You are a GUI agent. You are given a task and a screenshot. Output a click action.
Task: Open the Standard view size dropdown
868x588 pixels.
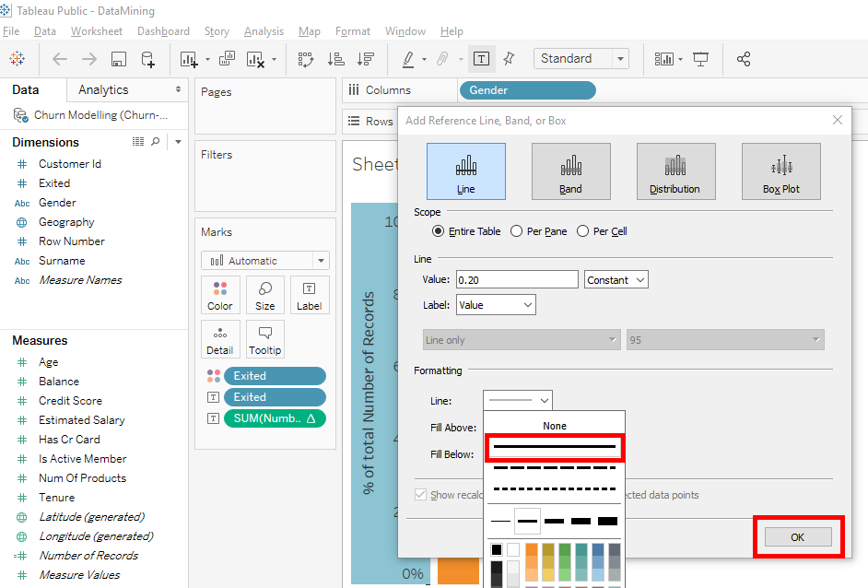[581, 59]
